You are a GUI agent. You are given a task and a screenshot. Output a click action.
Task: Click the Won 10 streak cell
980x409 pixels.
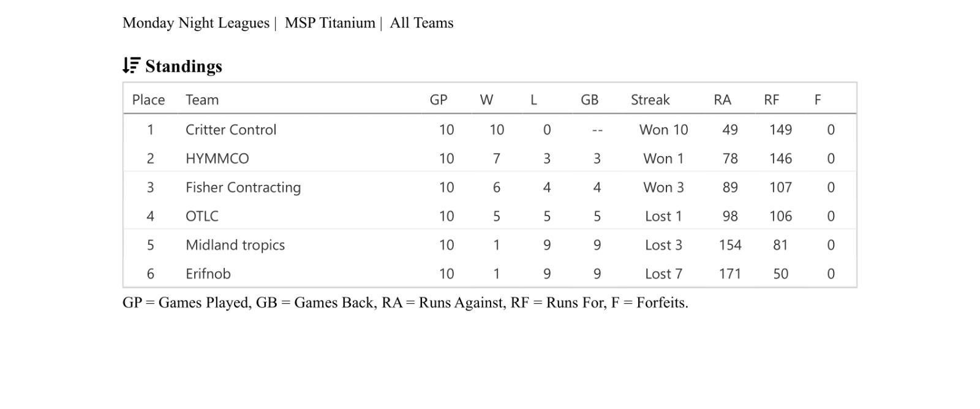pos(663,130)
